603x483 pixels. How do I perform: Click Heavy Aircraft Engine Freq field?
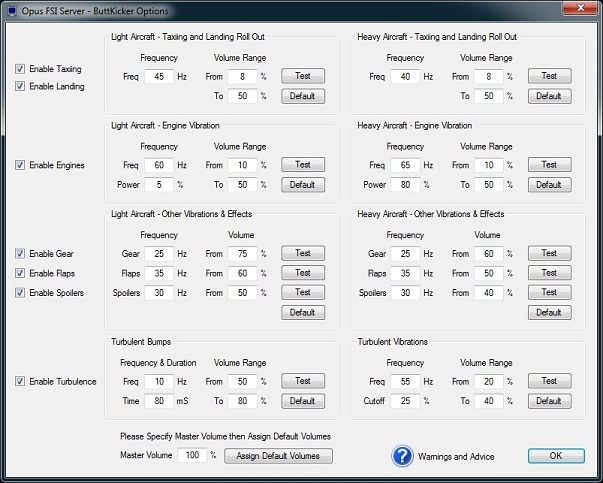point(405,165)
